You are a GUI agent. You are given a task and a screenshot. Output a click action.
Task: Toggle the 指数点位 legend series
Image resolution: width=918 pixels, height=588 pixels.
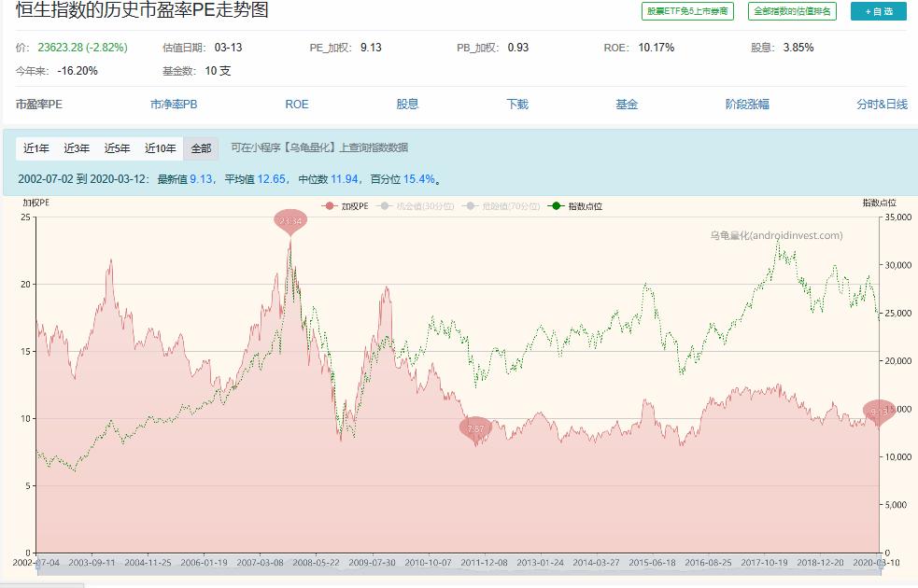pos(575,206)
